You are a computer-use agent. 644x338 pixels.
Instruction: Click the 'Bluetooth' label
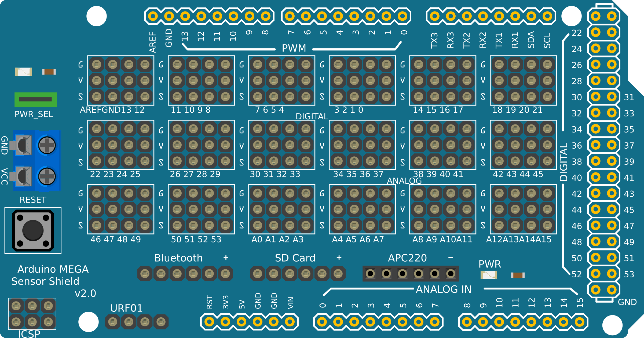pyautogui.click(x=178, y=258)
